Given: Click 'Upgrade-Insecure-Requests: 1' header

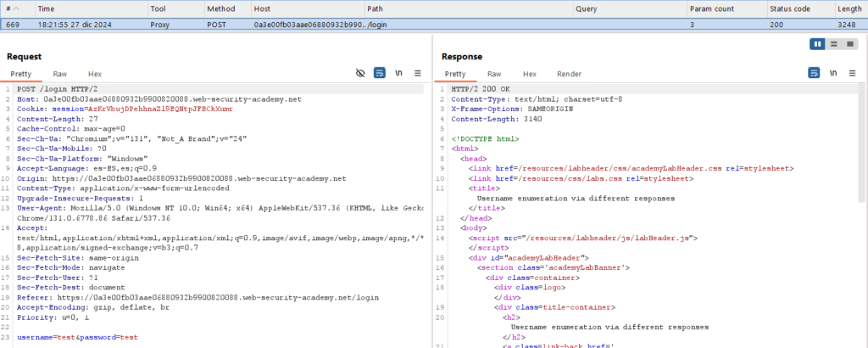Looking at the screenshot, I should tap(81, 199).
